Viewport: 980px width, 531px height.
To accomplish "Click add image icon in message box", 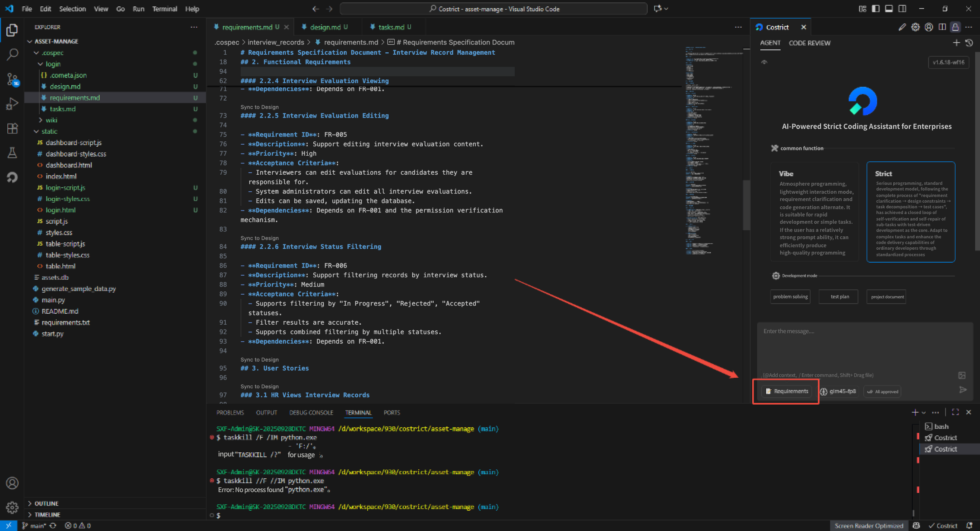I will (x=961, y=375).
